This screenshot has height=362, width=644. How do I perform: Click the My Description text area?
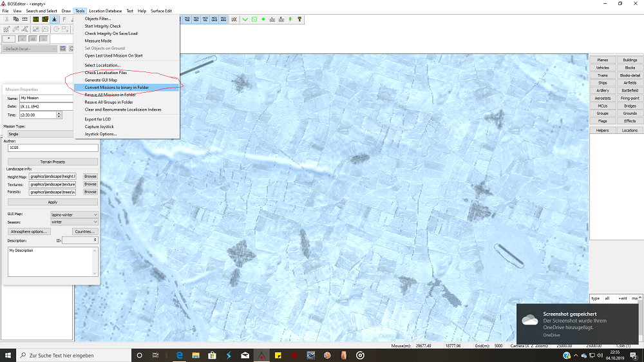click(53, 262)
